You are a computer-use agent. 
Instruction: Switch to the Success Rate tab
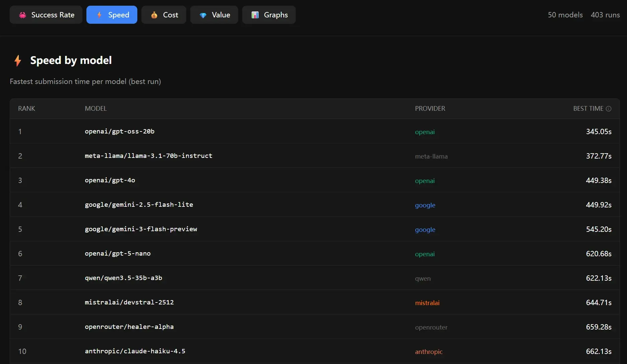coord(46,15)
